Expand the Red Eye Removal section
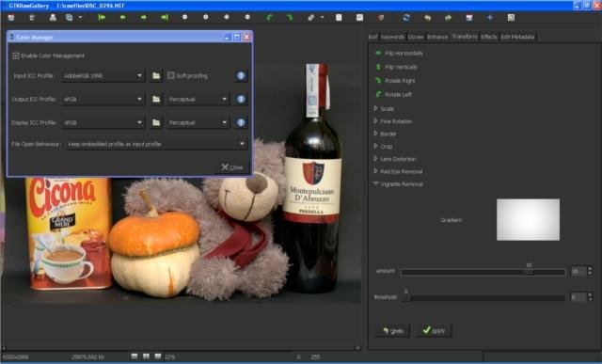 tap(376, 171)
